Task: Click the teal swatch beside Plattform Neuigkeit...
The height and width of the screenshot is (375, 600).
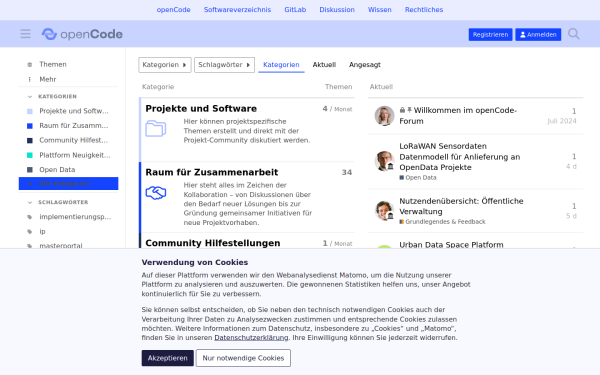Action: pos(30,155)
